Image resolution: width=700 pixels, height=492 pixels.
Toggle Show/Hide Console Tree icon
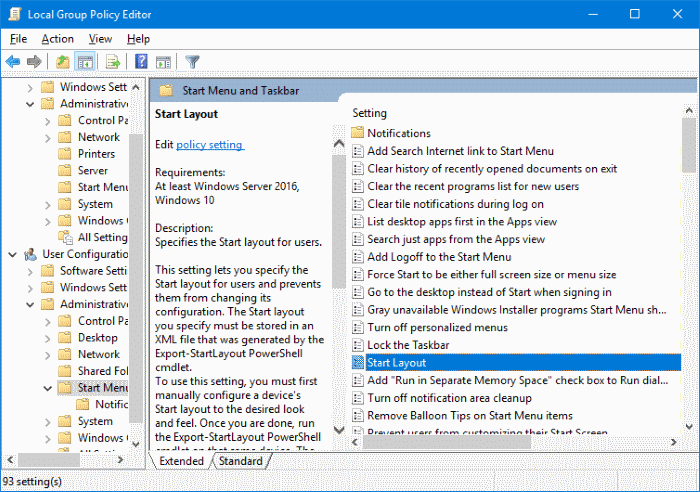click(85, 62)
